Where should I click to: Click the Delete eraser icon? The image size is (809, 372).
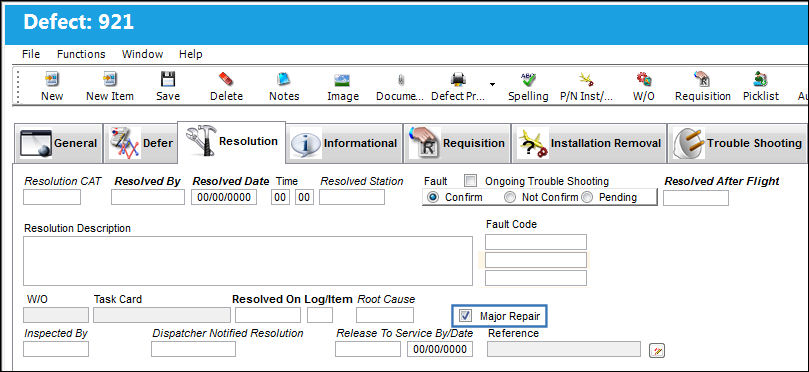[226, 79]
